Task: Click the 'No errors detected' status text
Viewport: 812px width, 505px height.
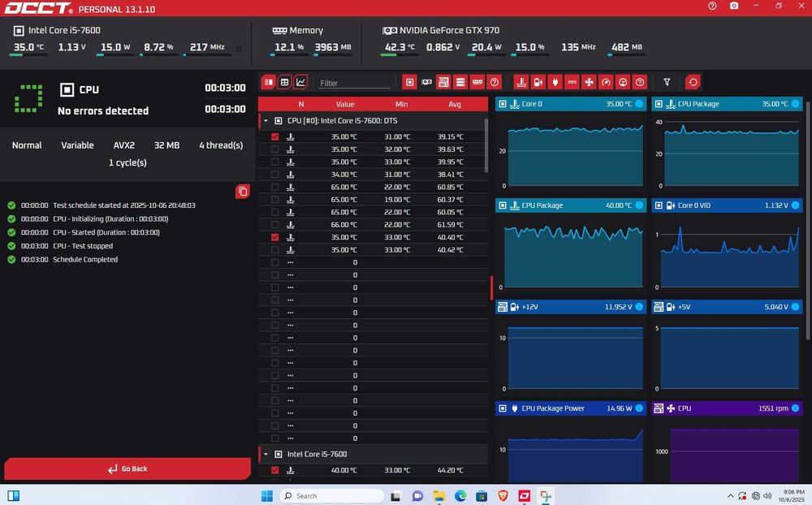Action: (x=103, y=111)
